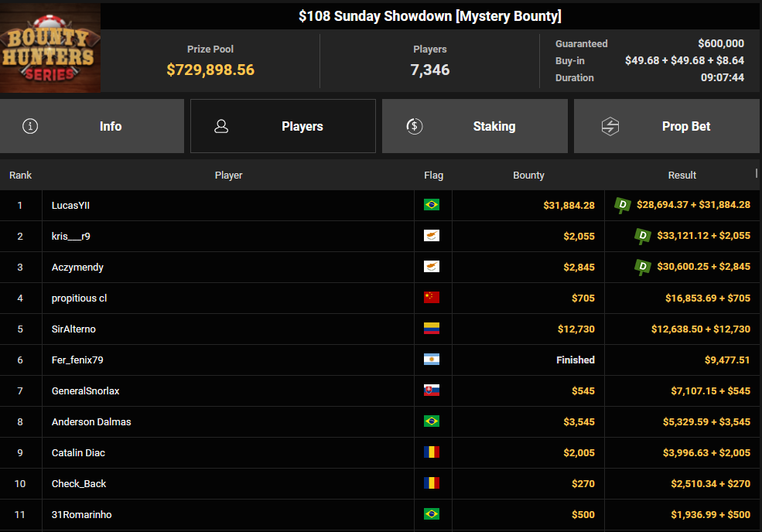The height and width of the screenshot is (532, 762).
Task: Click the Prop Bet lightning icon
Action: click(610, 126)
